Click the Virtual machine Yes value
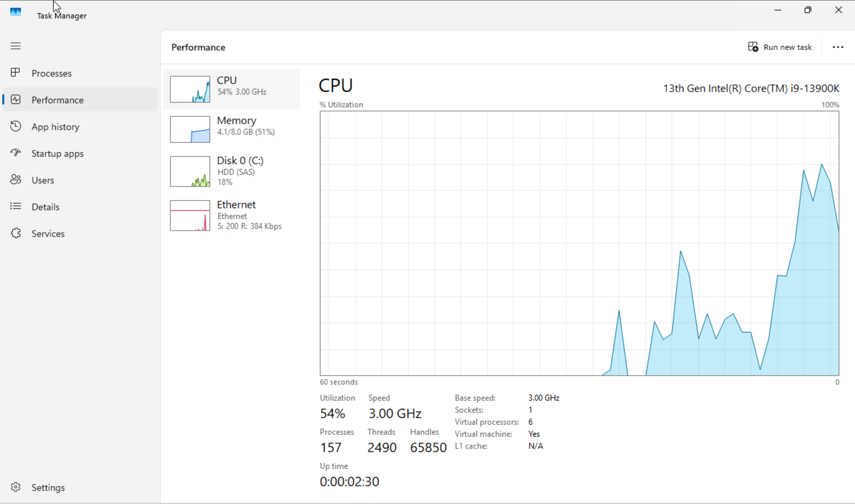855x504 pixels. [x=534, y=434]
